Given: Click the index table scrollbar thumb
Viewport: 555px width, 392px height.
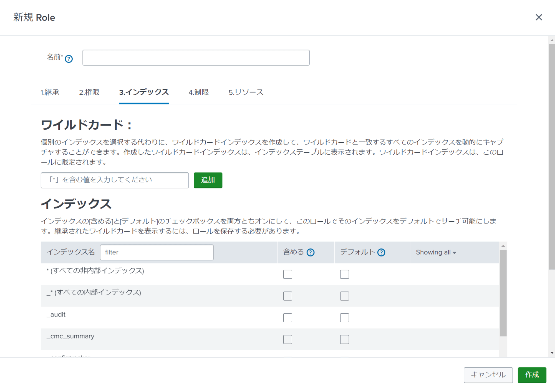Looking at the screenshot, I should (503, 293).
